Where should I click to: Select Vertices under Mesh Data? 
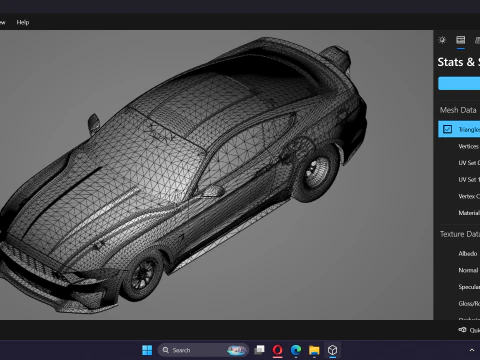point(469,146)
